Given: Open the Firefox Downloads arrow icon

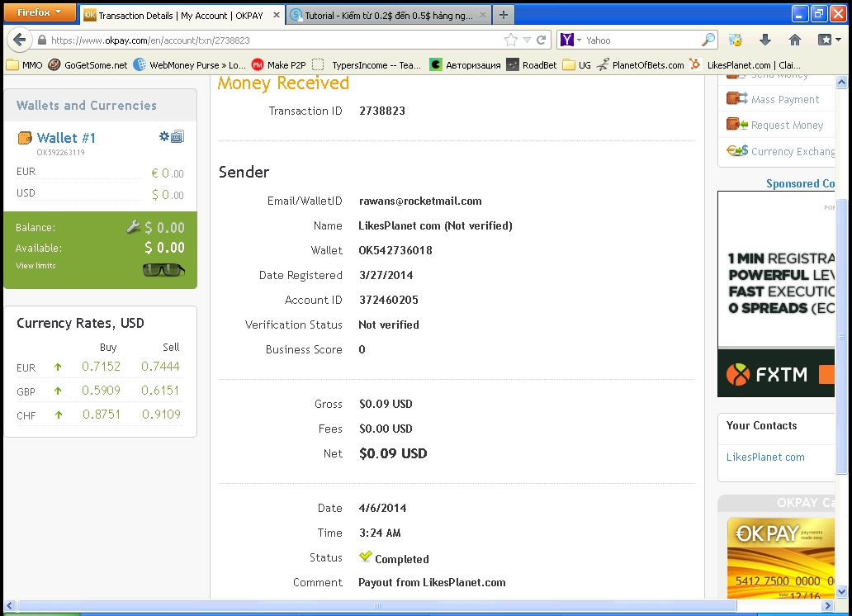Looking at the screenshot, I should [765, 40].
